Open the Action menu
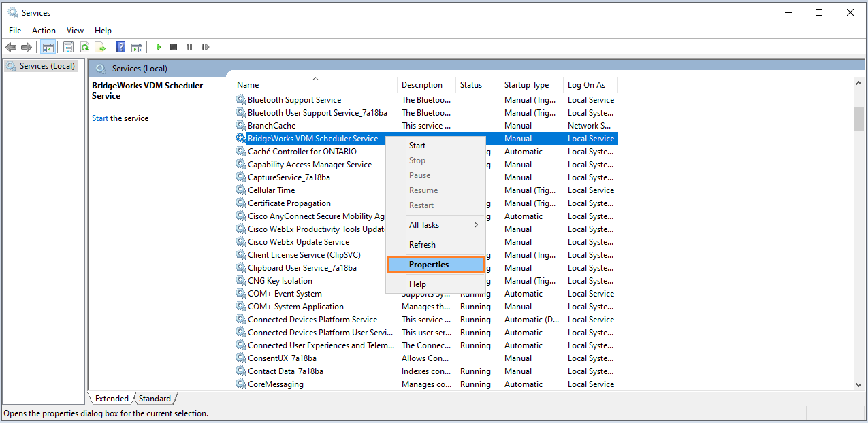The image size is (868, 423). point(44,30)
